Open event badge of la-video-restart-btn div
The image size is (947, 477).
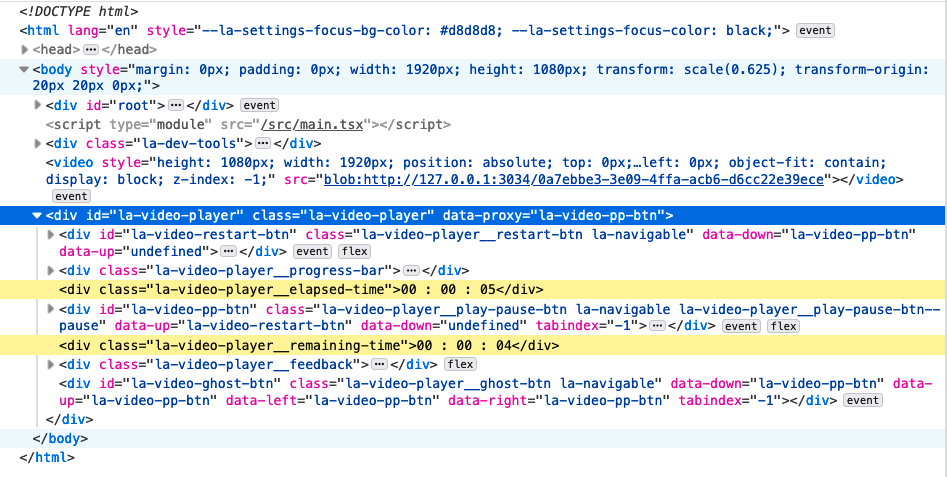coord(312,251)
